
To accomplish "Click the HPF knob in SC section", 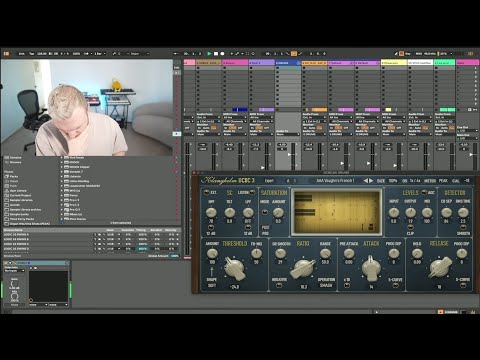I will coord(211,212).
